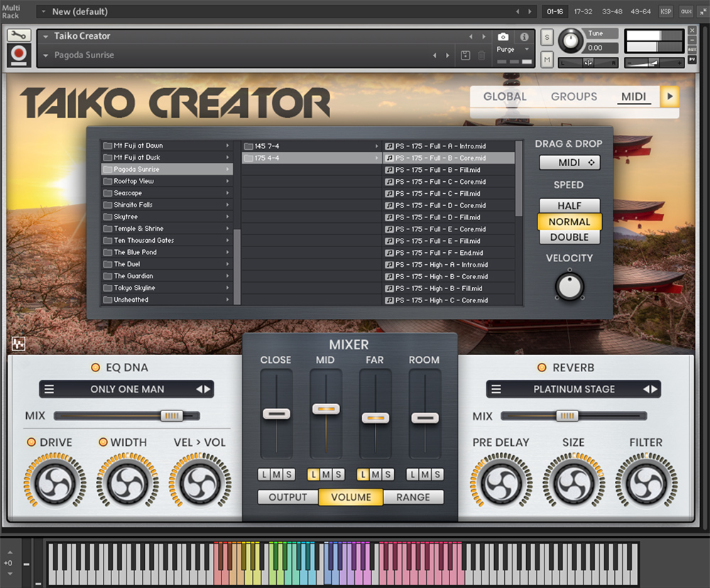Open the Temple & Shrine folder

167,229
